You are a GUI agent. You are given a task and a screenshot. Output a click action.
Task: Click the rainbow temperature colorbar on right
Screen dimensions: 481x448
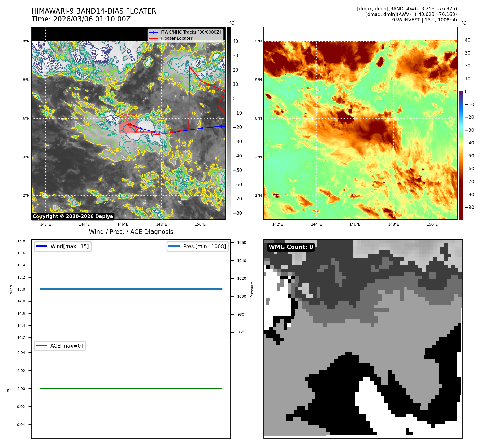click(x=461, y=123)
